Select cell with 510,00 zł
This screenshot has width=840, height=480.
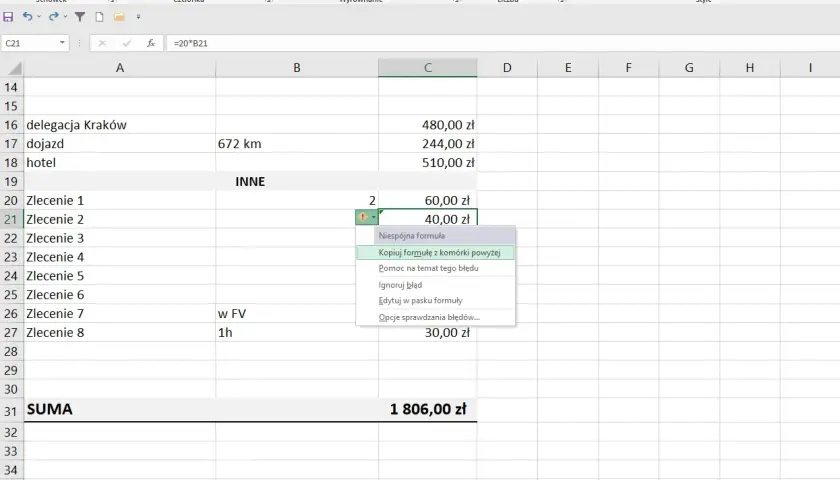pyautogui.click(x=428, y=162)
